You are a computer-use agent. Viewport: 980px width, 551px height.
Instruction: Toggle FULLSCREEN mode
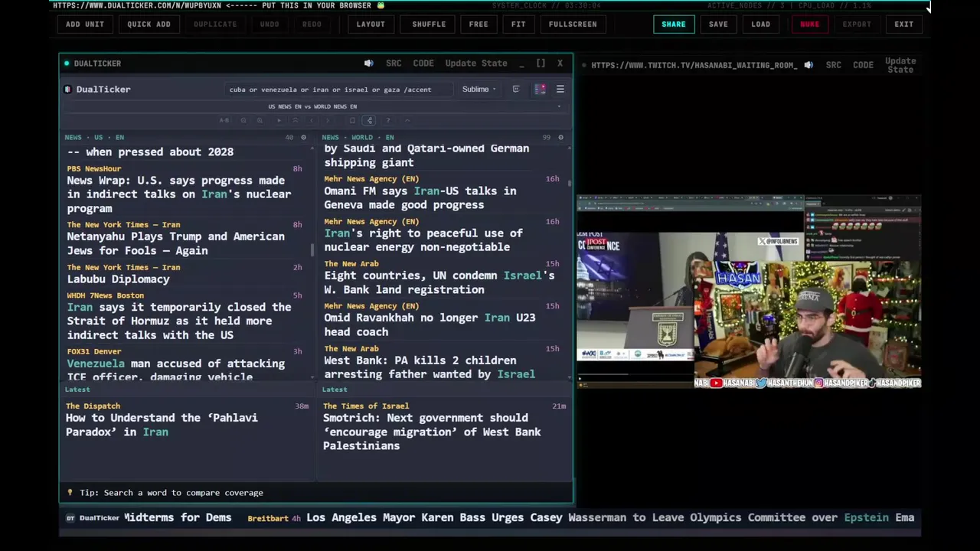tap(573, 24)
